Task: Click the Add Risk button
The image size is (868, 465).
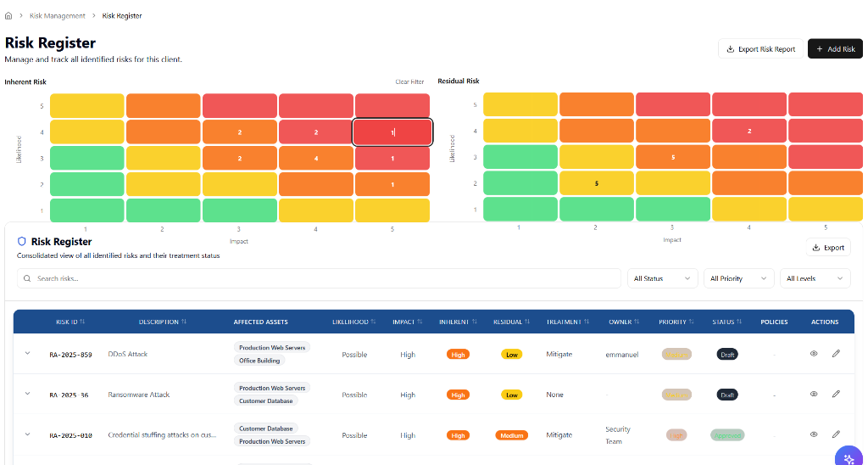Action: pyautogui.click(x=835, y=49)
